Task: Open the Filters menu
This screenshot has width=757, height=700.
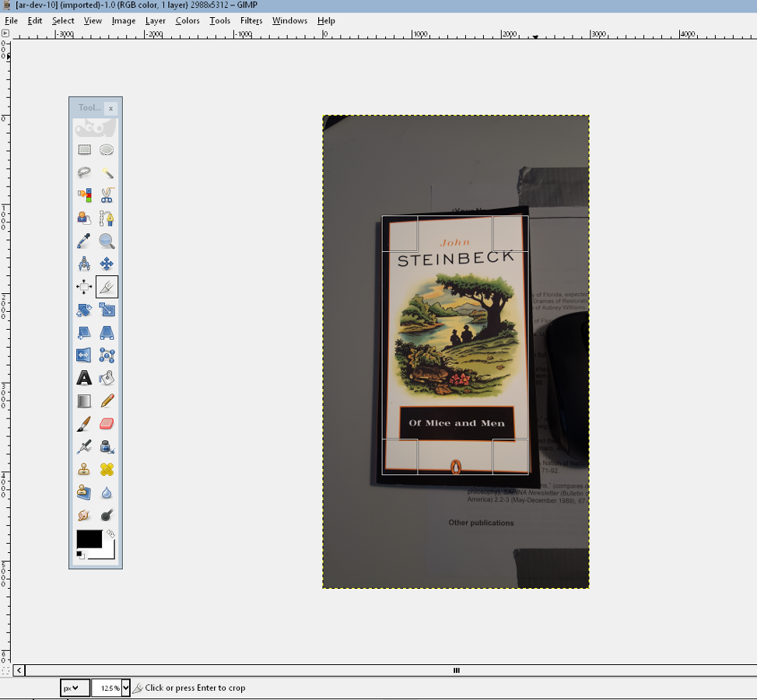Action: 251,21
